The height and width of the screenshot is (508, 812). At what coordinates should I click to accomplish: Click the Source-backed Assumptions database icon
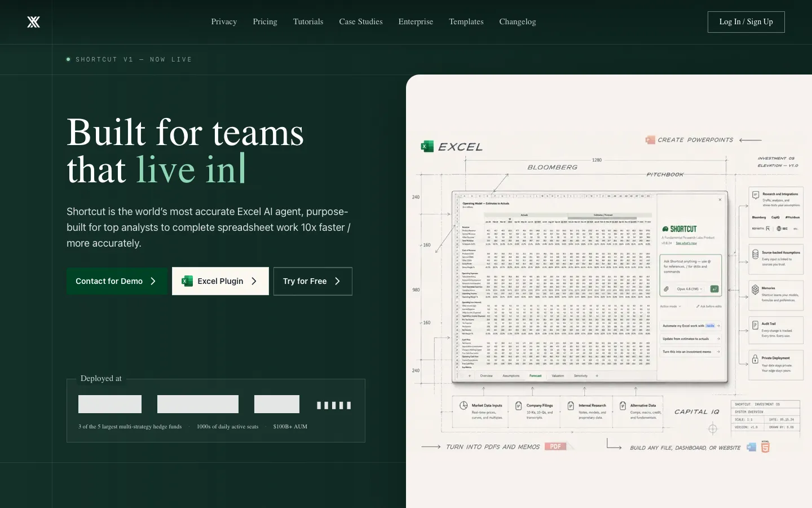(x=755, y=255)
